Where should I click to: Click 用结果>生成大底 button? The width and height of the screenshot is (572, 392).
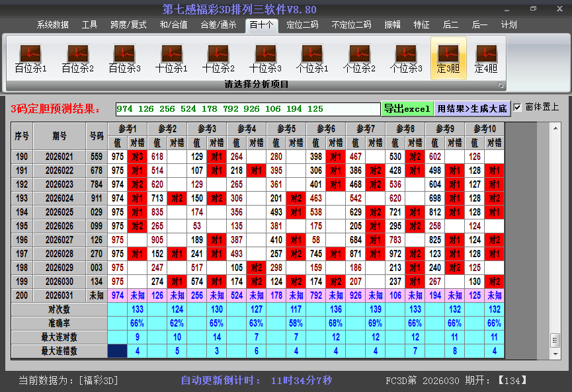pyautogui.click(x=472, y=108)
